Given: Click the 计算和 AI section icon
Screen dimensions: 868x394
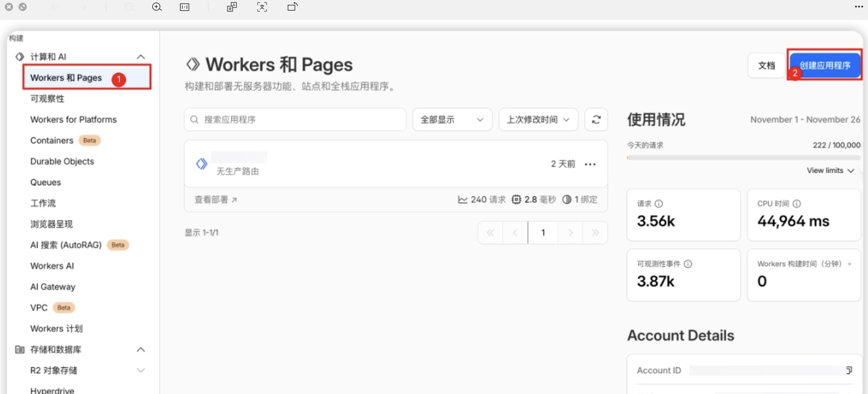Looking at the screenshot, I should (x=20, y=57).
